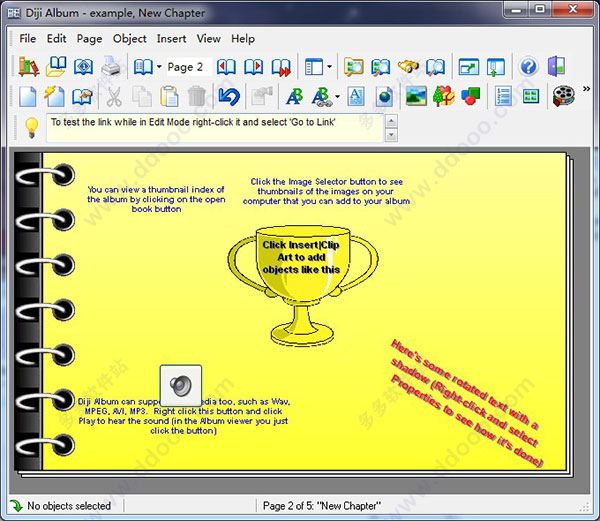Image resolution: width=600 pixels, height=521 pixels.
Task: Open the Insert menu
Action: coord(171,39)
